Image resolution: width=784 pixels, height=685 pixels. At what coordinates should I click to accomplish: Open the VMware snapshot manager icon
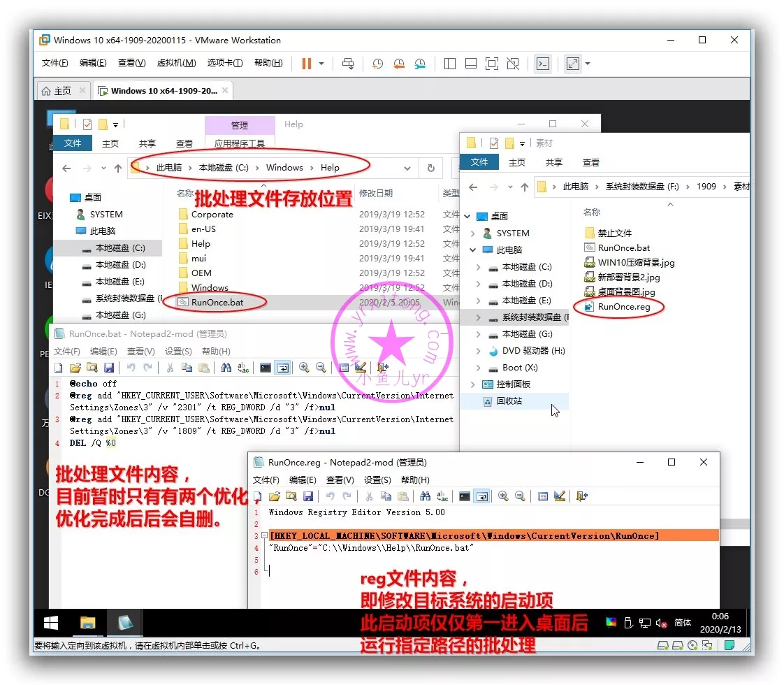click(420, 64)
